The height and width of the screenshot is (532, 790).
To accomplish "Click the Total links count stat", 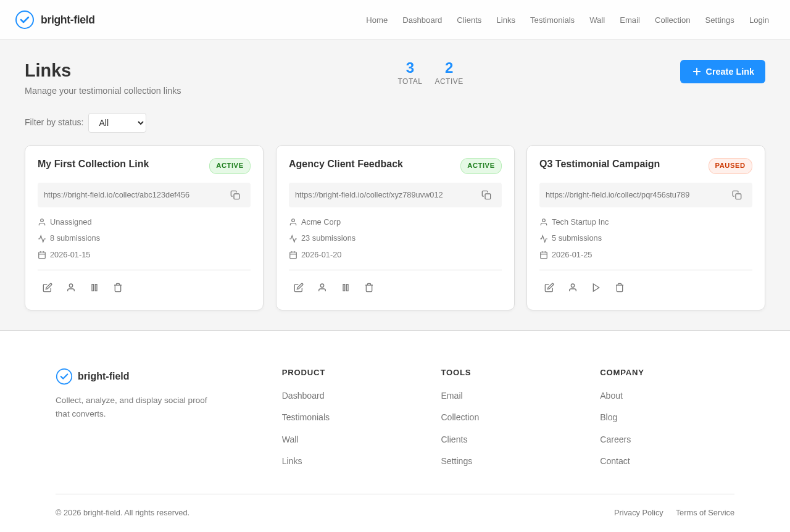I will point(410,73).
